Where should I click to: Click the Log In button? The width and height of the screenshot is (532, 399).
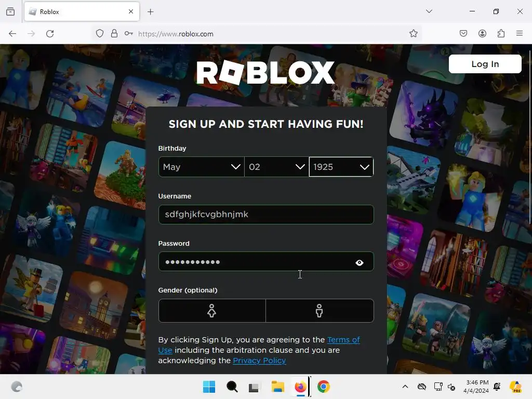click(x=485, y=64)
